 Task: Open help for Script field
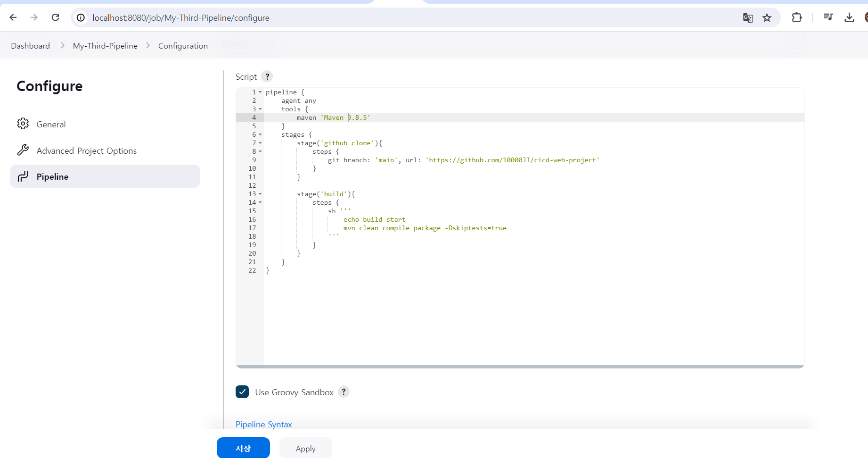coord(267,76)
